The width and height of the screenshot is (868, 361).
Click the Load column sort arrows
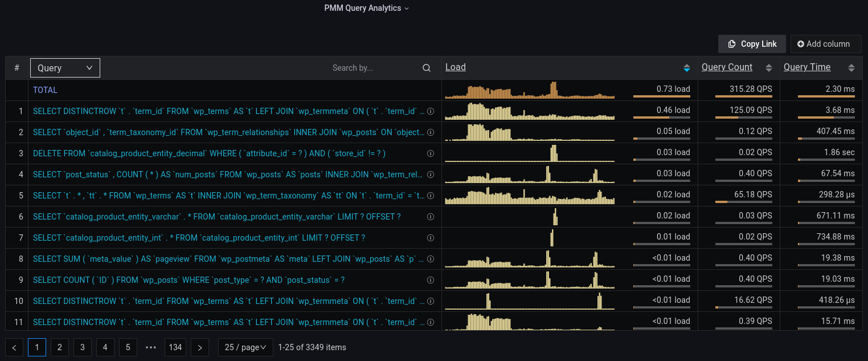[x=686, y=68]
